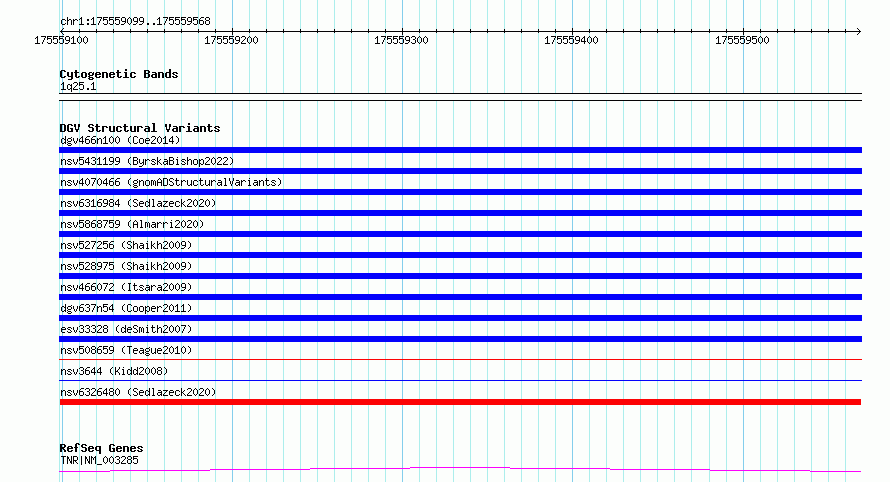Open variant dgv466n100 (Coe2014)

(x=120, y=140)
